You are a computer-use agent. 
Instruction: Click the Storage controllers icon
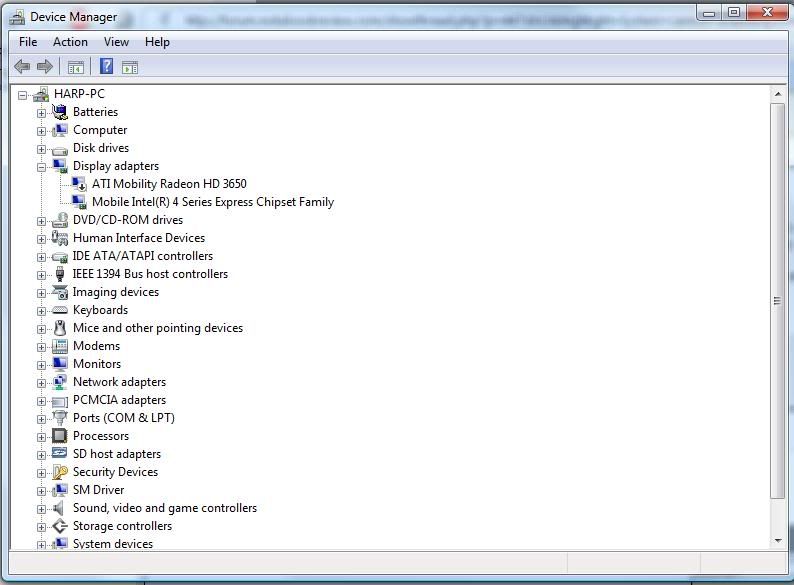point(60,526)
